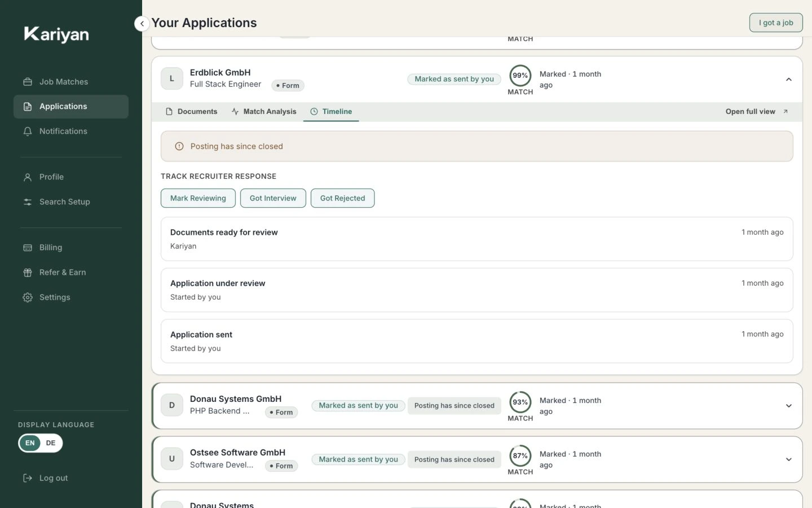The image size is (812, 508).
Task: Open the Profile page
Action: click(x=71, y=177)
